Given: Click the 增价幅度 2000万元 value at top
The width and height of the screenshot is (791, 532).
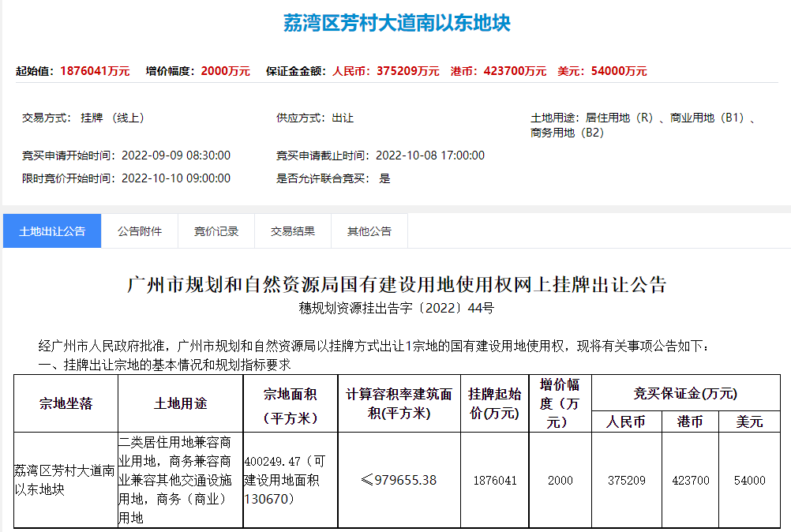Looking at the screenshot, I should (225, 71).
